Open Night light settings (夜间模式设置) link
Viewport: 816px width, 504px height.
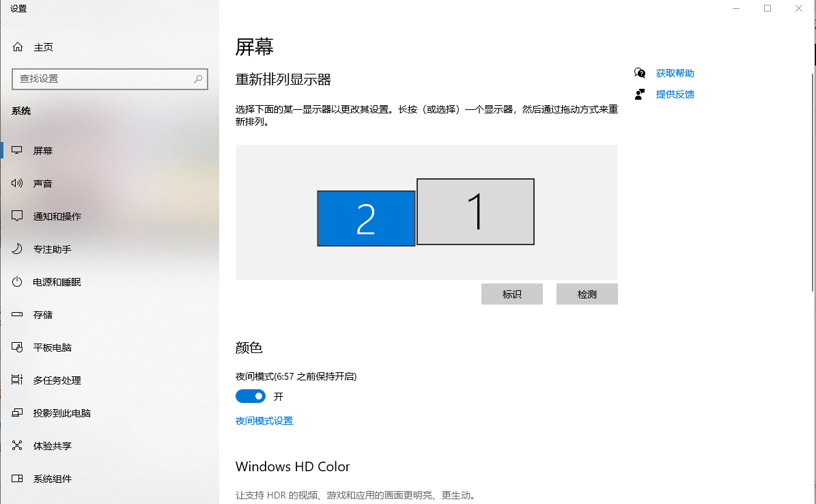point(264,421)
